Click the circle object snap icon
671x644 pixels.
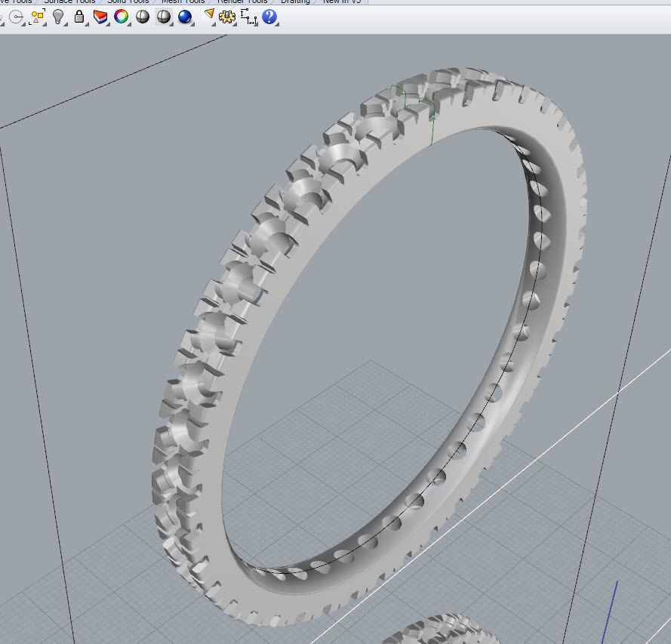point(17,17)
